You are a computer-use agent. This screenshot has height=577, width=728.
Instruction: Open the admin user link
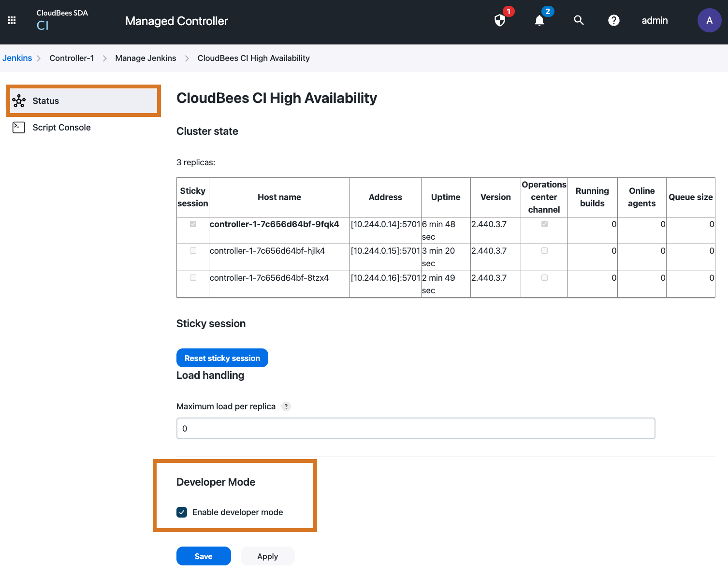tap(655, 20)
